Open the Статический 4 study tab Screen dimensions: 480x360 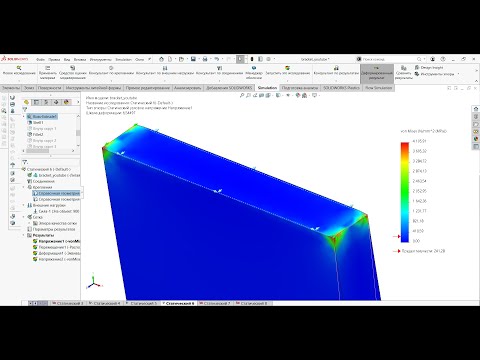(104, 304)
